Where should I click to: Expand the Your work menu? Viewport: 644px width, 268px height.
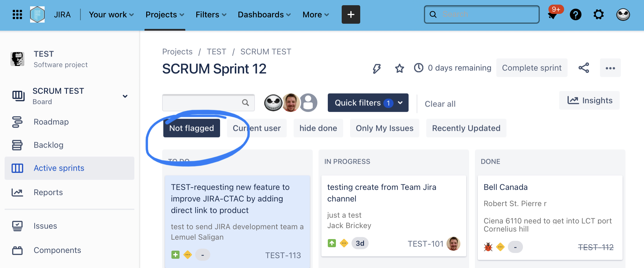pos(111,14)
